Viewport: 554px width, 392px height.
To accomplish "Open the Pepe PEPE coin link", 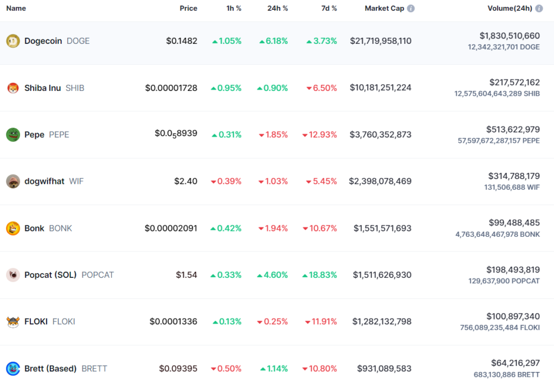I will point(47,135).
